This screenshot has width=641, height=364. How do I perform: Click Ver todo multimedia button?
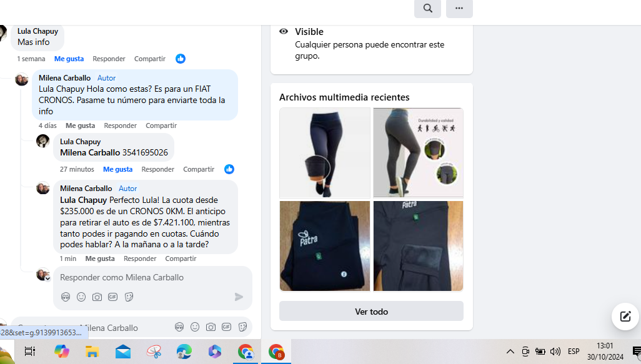pos(371,312)
